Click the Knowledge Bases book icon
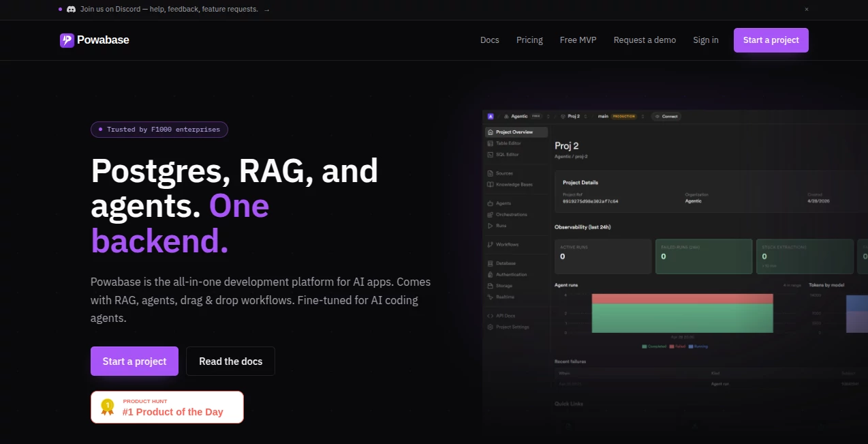 [x=491, y=185]
